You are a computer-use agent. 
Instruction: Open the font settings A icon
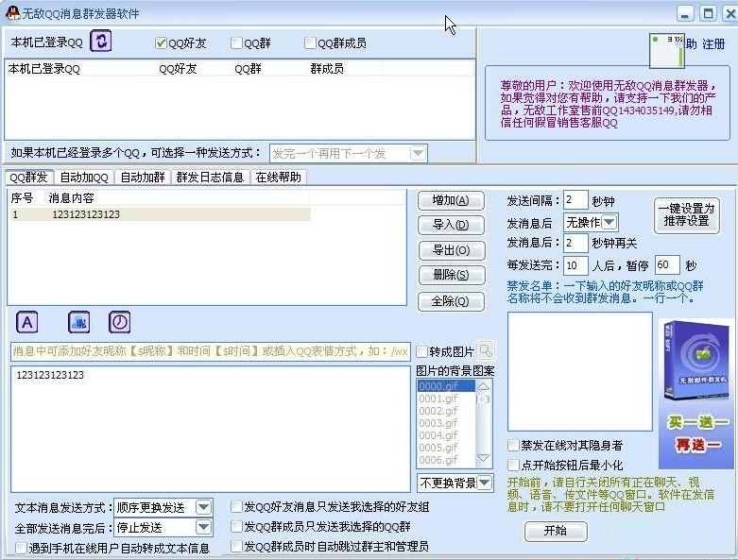tap(26, 323)
